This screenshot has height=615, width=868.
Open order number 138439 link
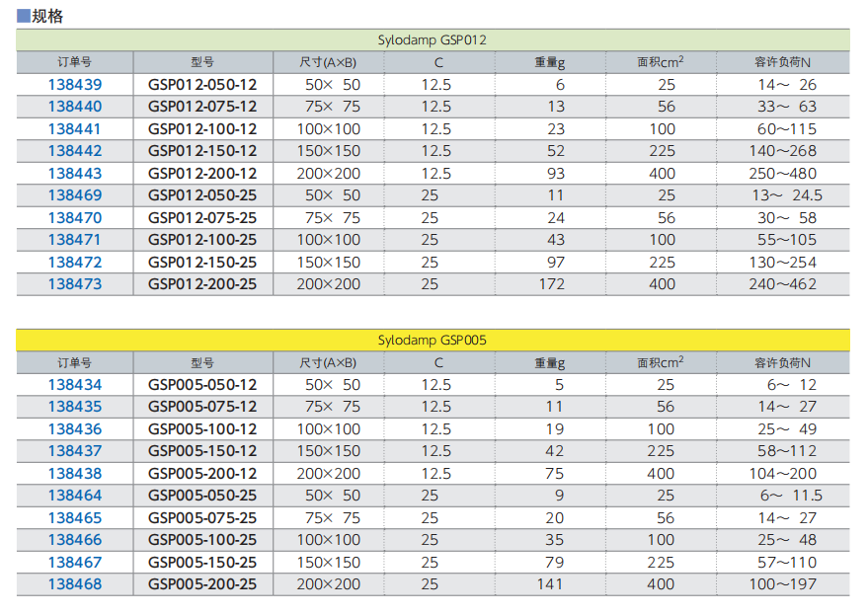(x=75, y=85)
